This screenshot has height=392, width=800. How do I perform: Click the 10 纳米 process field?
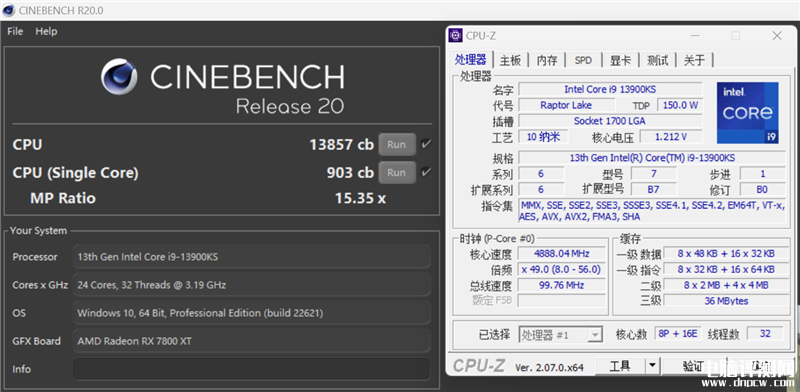pos(543,137)
